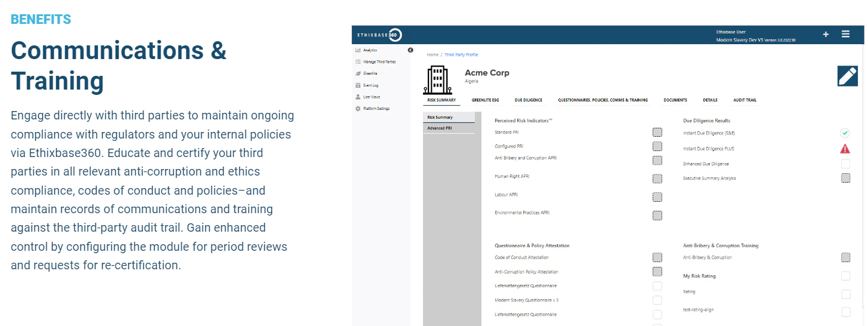
Task: Open Analytics menu label
Action: [x=370, y=50]
